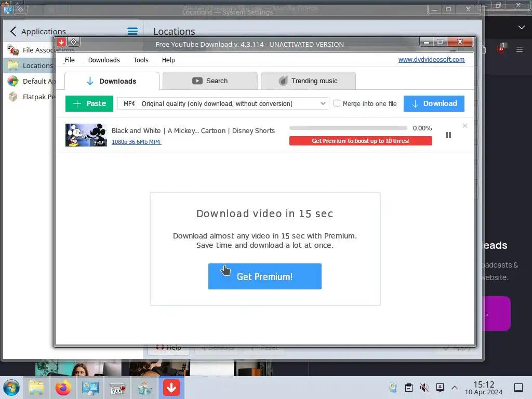Open the MP4 Original quality format dropdown
The image size is (532, 399).
click(x=223, y=103)
